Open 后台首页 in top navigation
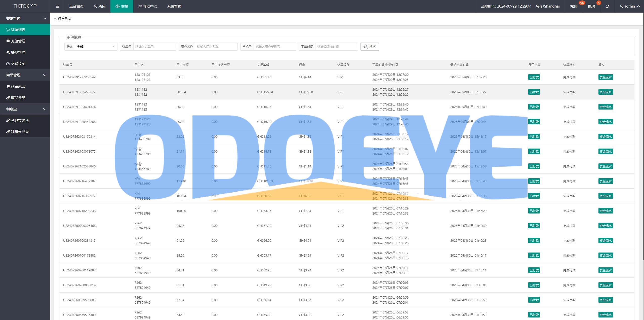Image resolution: width=644 pixels, height=320 pixels. [76, 6]
